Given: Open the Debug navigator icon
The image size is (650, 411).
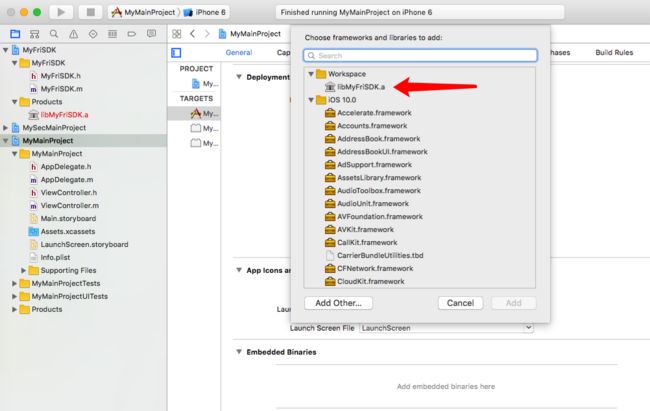Looking at the screenshot, I should point(112,34).
